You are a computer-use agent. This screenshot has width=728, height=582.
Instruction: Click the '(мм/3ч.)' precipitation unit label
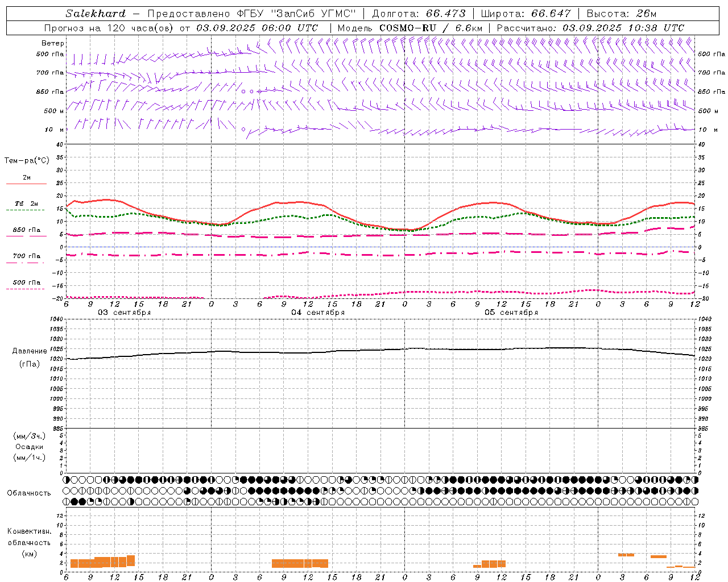[30, 436]
